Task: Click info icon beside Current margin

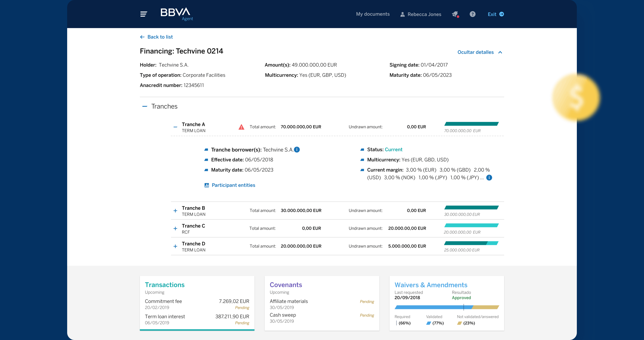Action: 489,178
